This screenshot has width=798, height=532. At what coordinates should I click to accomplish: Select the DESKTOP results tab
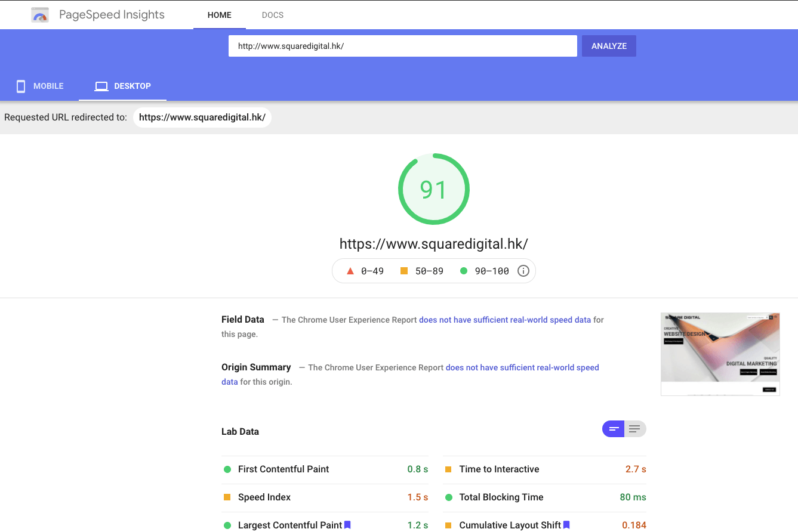point(123,86)
